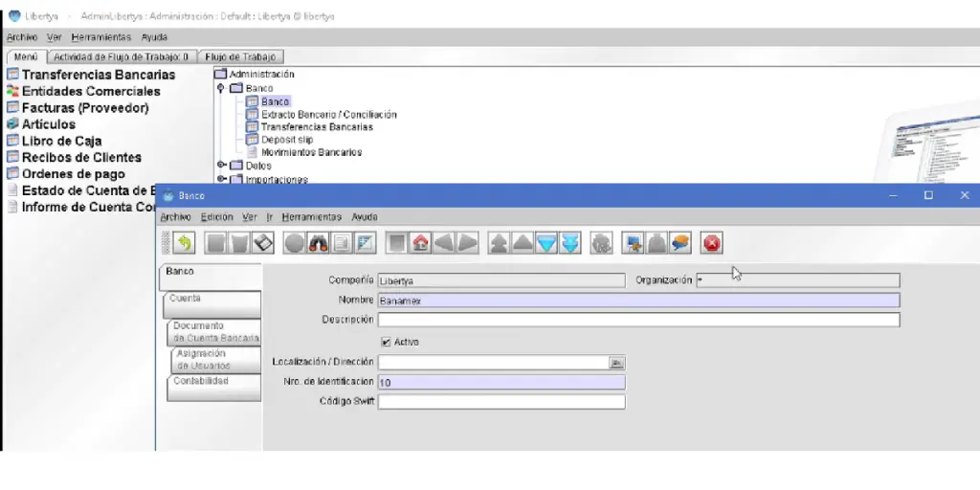Click the chat bubbles icon in toolbar
The image size is (980, 490).
(x=680, y=244)
